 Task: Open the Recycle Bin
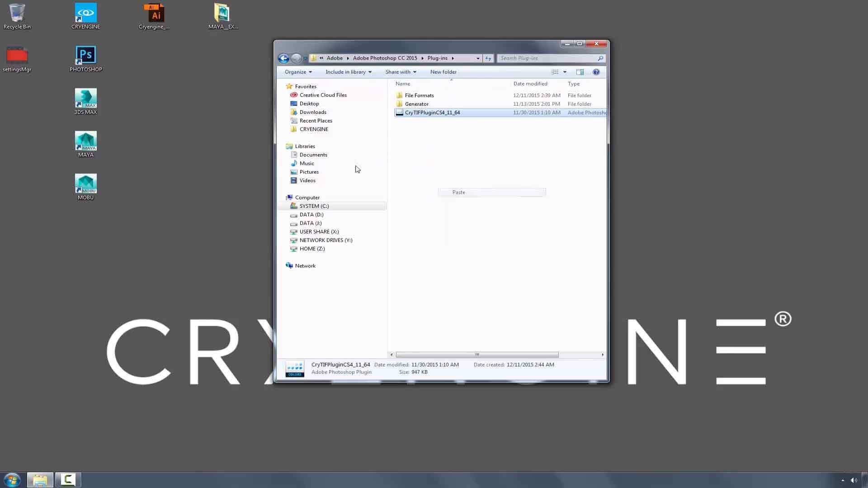tap(17, 14)
